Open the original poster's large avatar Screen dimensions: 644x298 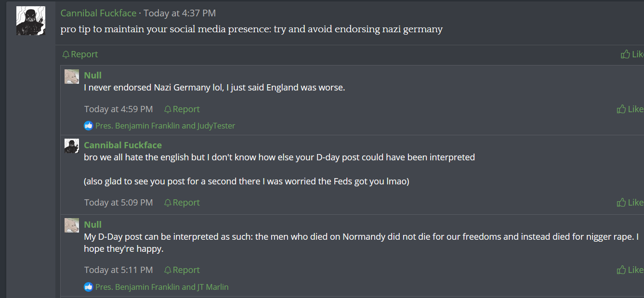click(x=31, y=21)
